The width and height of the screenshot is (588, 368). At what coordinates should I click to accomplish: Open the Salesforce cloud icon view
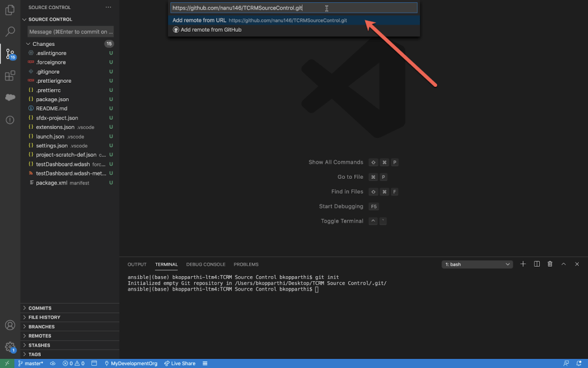click(10, 98)
